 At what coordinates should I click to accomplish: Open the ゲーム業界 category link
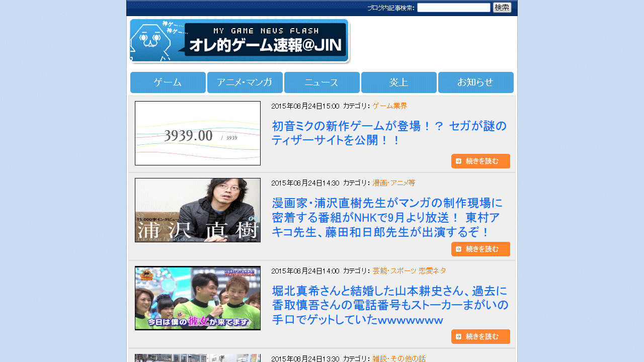pyautogui.click(x=389, y=106)
